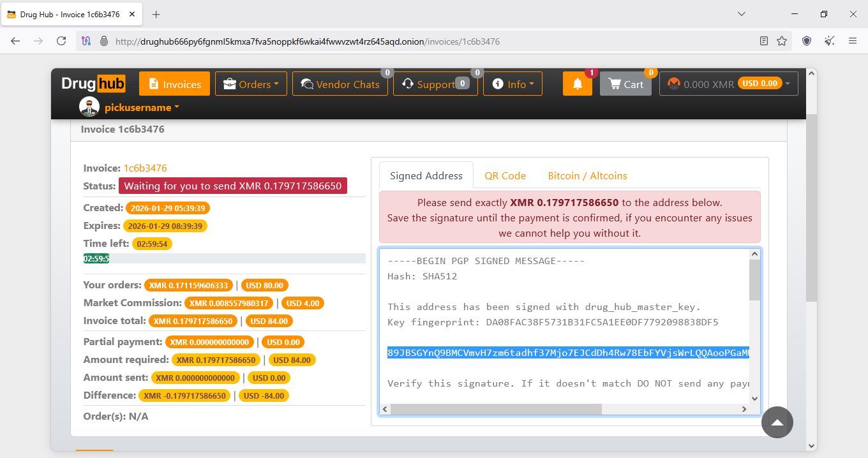Click the message box scroll-right arrow
868x458 pixels.
(x=744, y=409)
